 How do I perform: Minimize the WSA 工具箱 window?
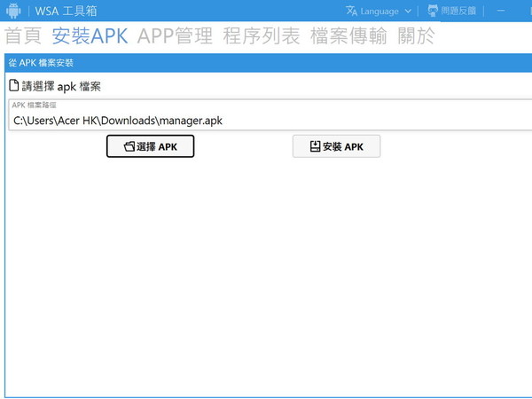tap(501, 11)
